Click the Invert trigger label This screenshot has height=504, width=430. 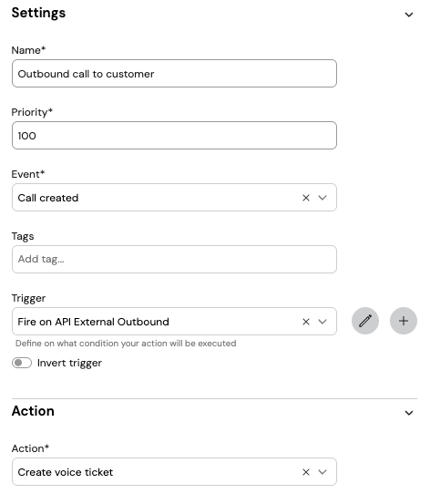click(x=69, y=364)
